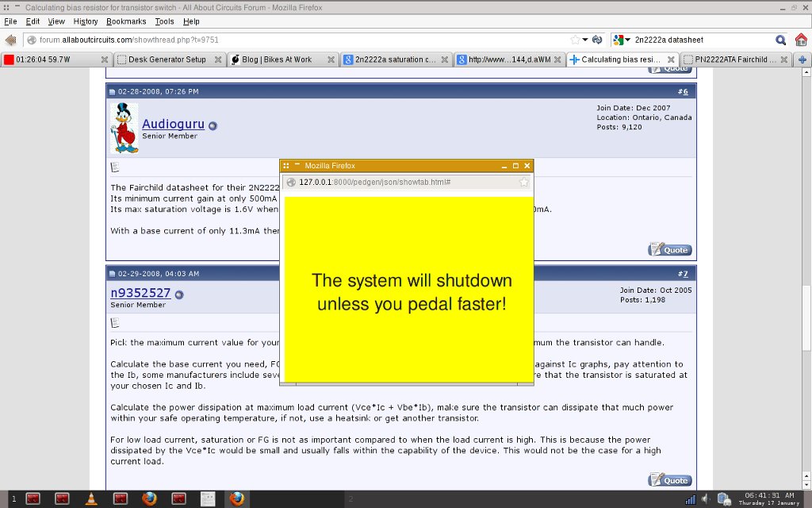Click the post icon above n9352527's message
Image resolution: width=812 pixels, height=508 pixels.
tap(115, 323)
